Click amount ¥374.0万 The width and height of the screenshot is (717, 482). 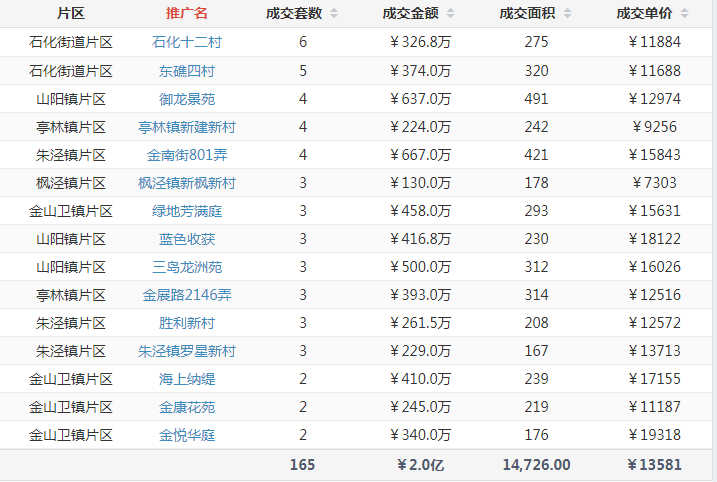tap(420, 71)
